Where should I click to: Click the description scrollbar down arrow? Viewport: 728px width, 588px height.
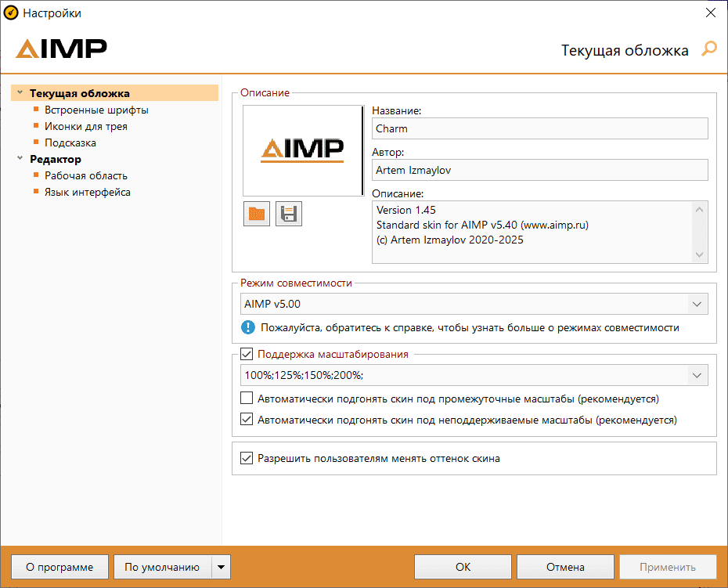click(x=699, y=254)
